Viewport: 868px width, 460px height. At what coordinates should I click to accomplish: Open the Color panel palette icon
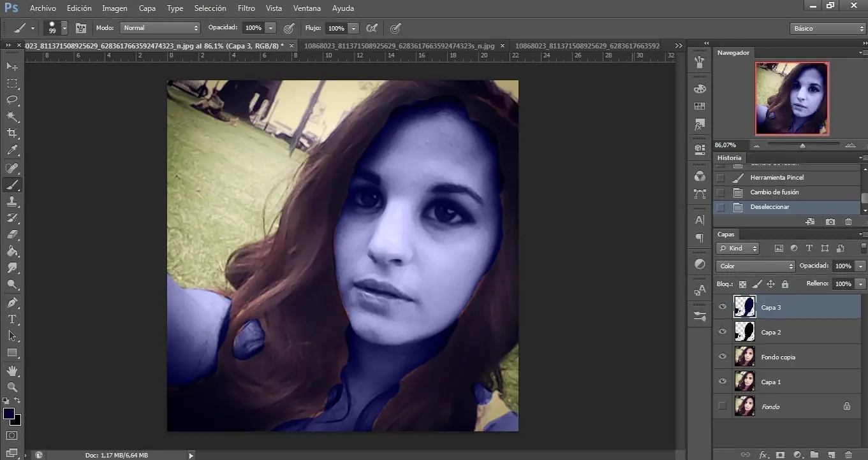[700, 89]
